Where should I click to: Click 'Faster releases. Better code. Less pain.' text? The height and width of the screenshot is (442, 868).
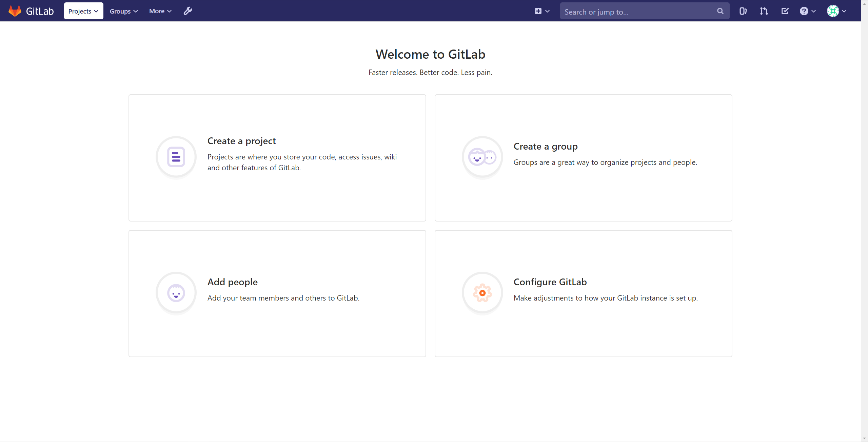point(430,72)
